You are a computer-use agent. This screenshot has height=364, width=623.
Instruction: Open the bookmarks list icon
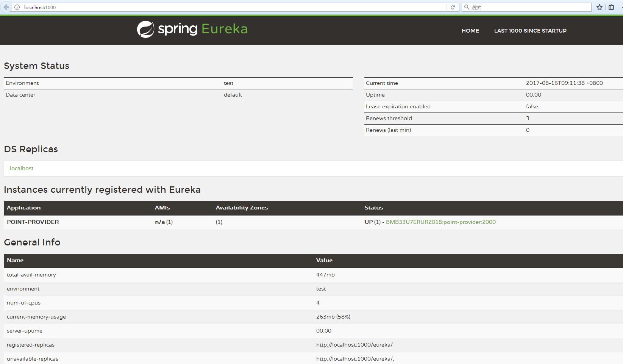pyautogui.click(x=611, y=7)
